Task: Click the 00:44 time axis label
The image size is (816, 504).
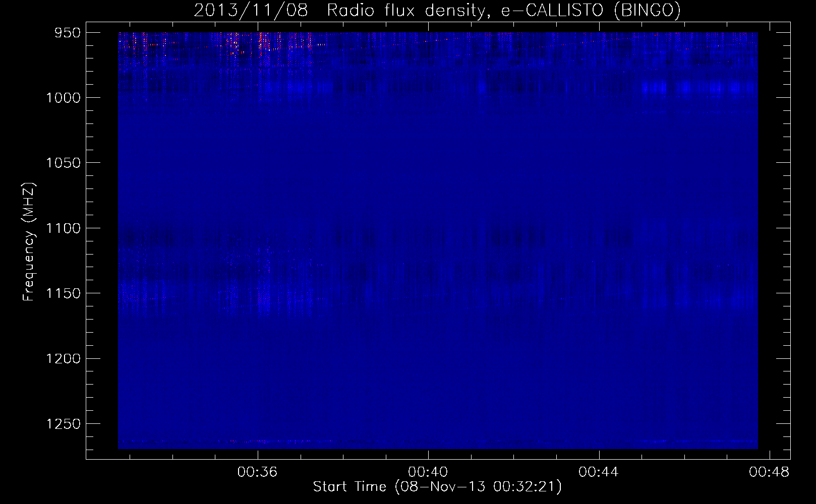Action: (599, 472)
